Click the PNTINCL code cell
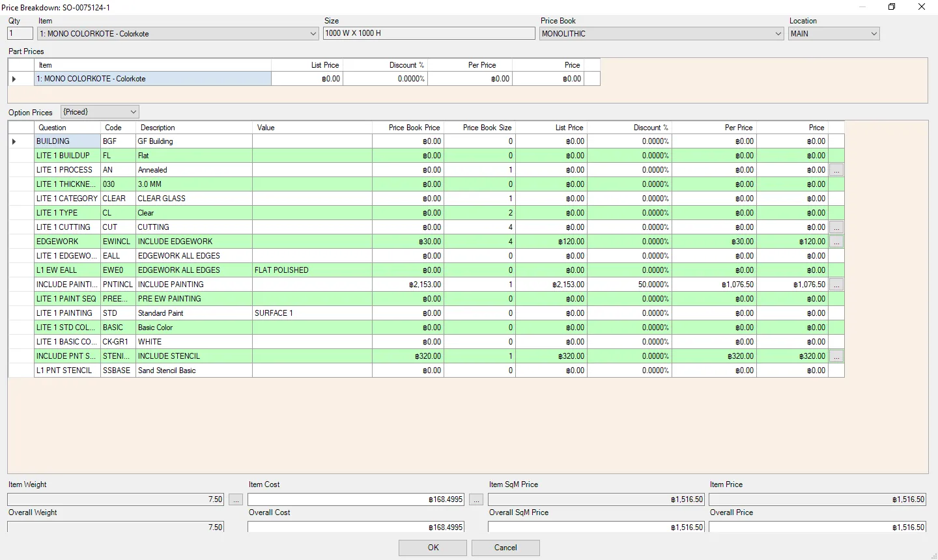Image resolution: width=938 pixels, height=560 pixels. pos(119,285)
